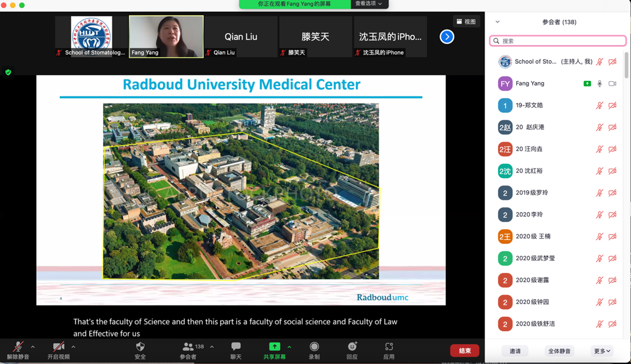This screenshot has width=631, height=364.
Task: Click camera-off icon for 2020级 王楠
Action: click(x=612, y=236)
